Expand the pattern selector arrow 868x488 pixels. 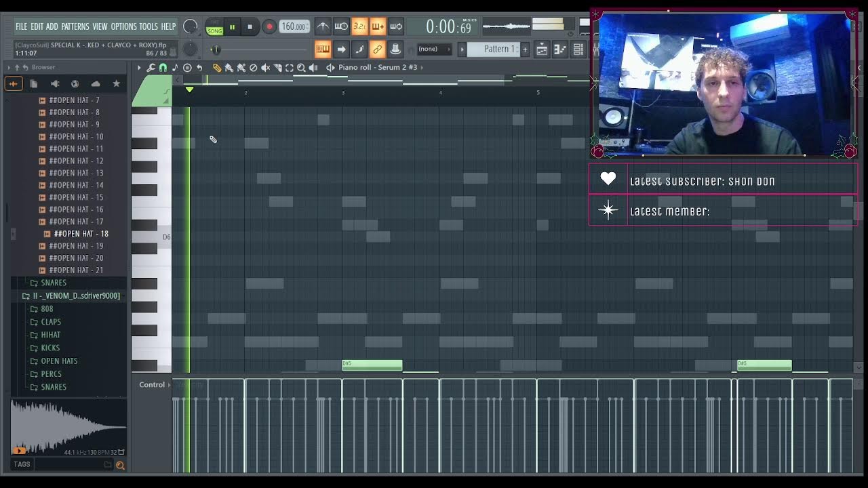tap(462, 49)
